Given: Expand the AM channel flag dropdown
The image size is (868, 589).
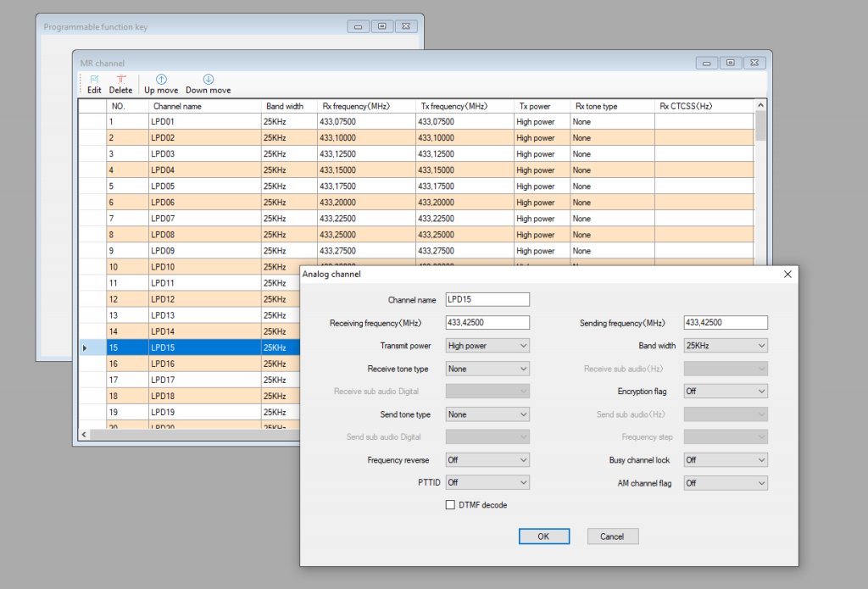Looking at the screenshot, I should coord(726,483).
